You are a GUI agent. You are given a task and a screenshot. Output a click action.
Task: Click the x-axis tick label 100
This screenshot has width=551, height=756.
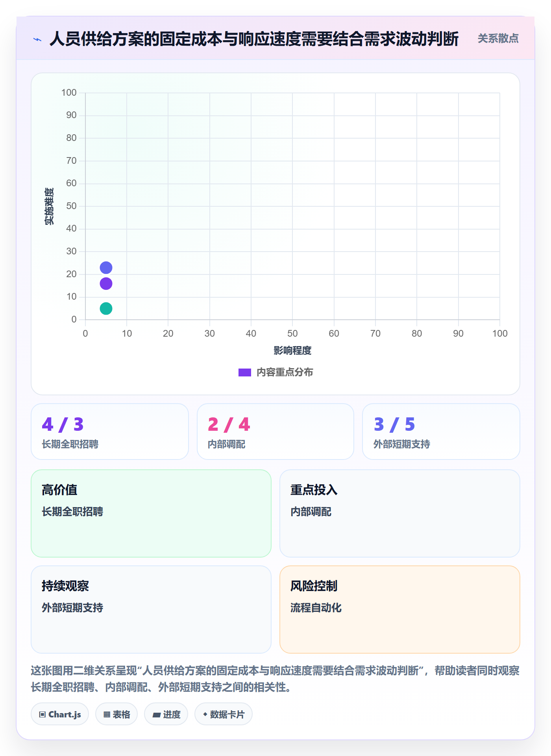[500, 334]
